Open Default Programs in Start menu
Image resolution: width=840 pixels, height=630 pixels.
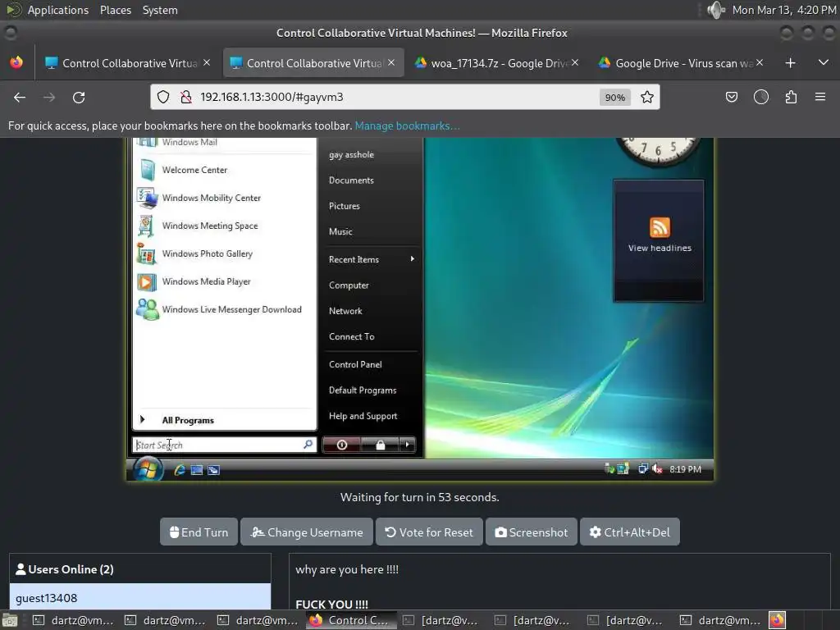click(x=363, y=390)
